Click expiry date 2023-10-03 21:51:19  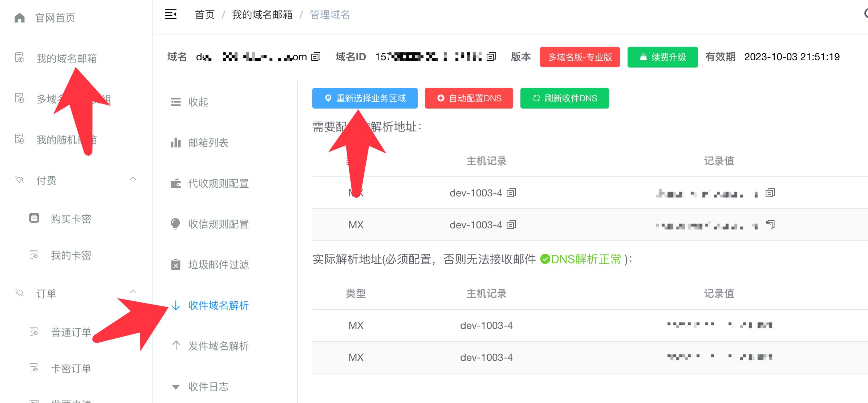(792, 57)
